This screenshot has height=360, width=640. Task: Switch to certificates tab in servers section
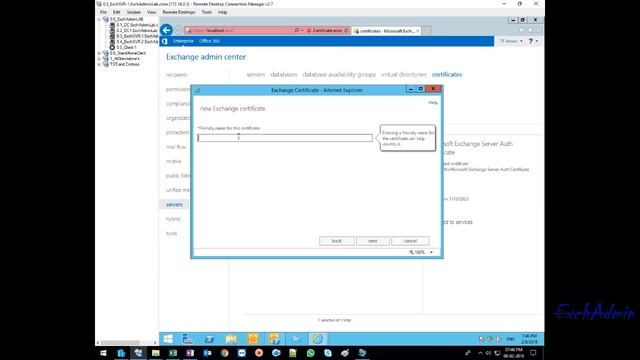[x=447, y=75]
